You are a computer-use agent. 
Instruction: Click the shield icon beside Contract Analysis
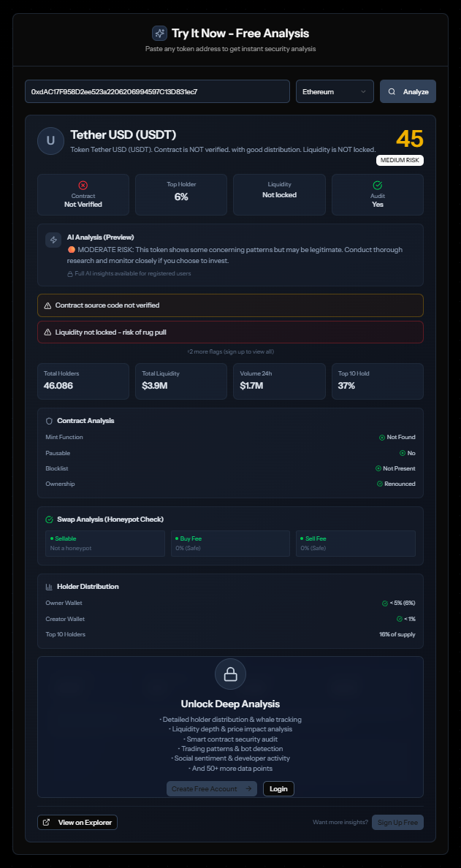pos(49,421)
